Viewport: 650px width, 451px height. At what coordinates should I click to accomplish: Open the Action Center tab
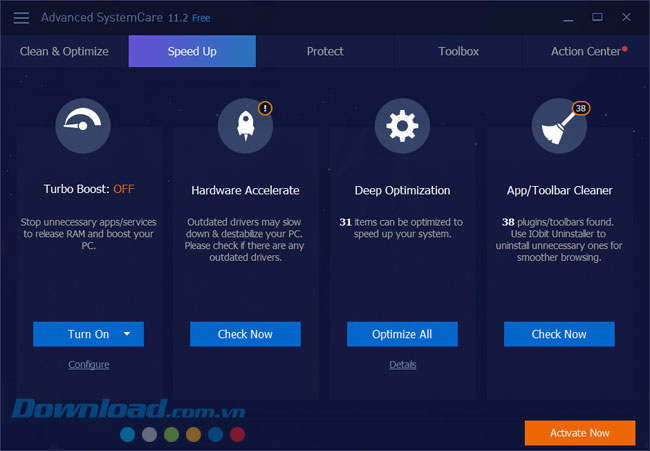click(586, 51)
